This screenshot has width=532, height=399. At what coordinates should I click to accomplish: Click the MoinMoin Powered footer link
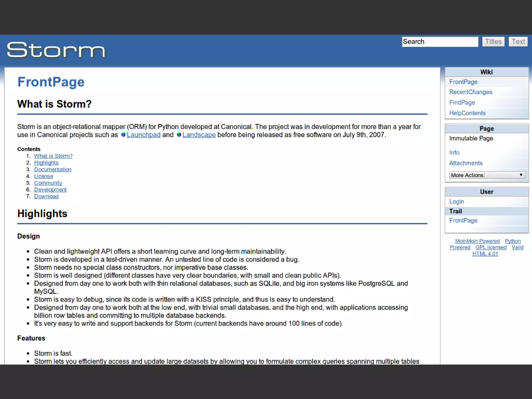coord(477,241)
